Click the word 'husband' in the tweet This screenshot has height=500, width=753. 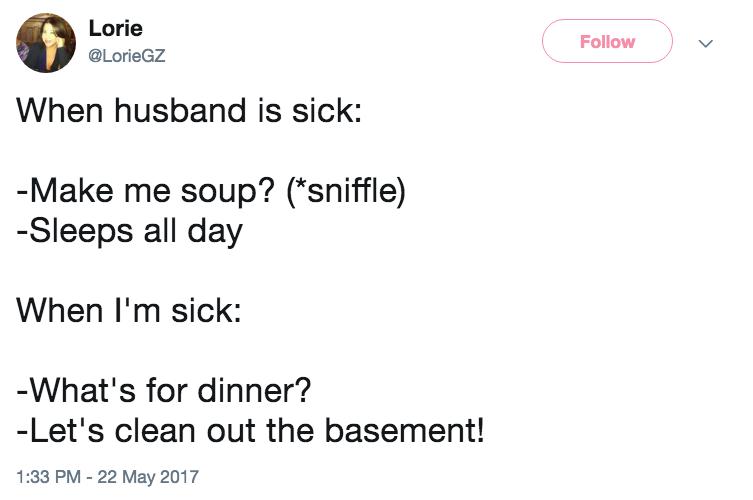tap(180, 110)
